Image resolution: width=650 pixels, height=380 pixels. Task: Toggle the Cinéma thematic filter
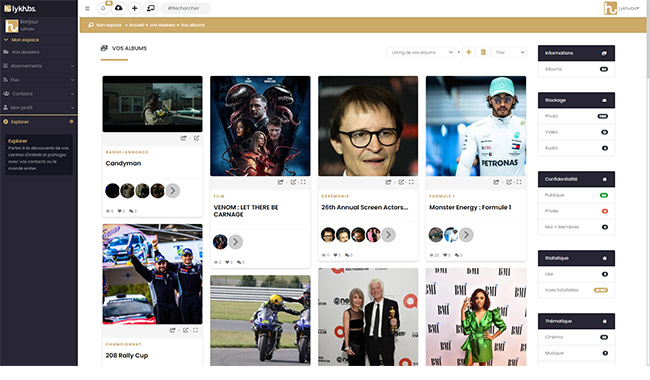[x=604, y=337]
